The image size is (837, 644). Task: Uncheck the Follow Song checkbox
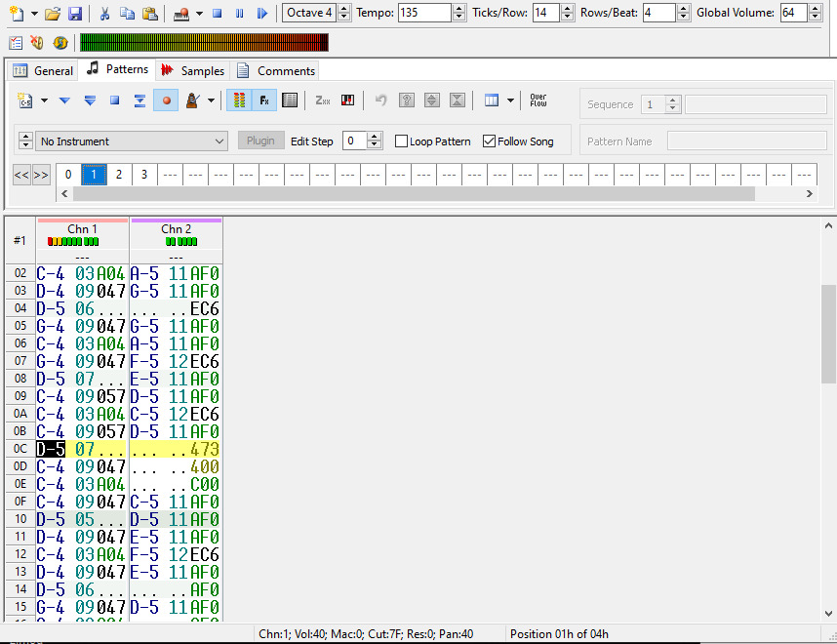[x=490, y=141]
